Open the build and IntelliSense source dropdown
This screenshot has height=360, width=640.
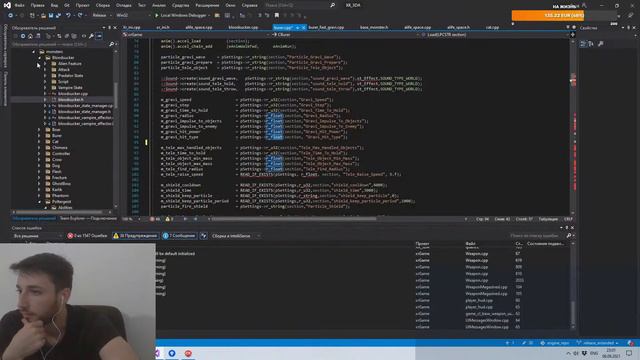(236, 236)
